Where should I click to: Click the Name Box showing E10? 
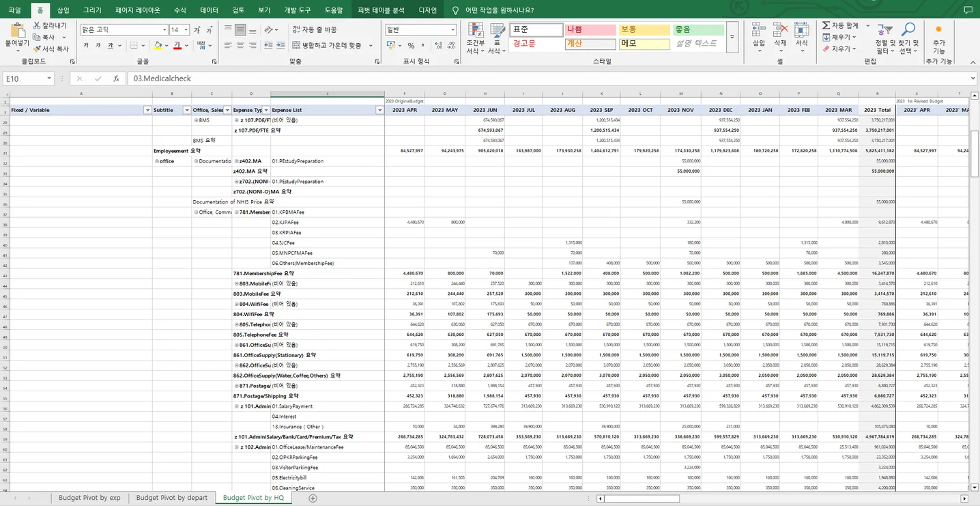click(26, 79)
